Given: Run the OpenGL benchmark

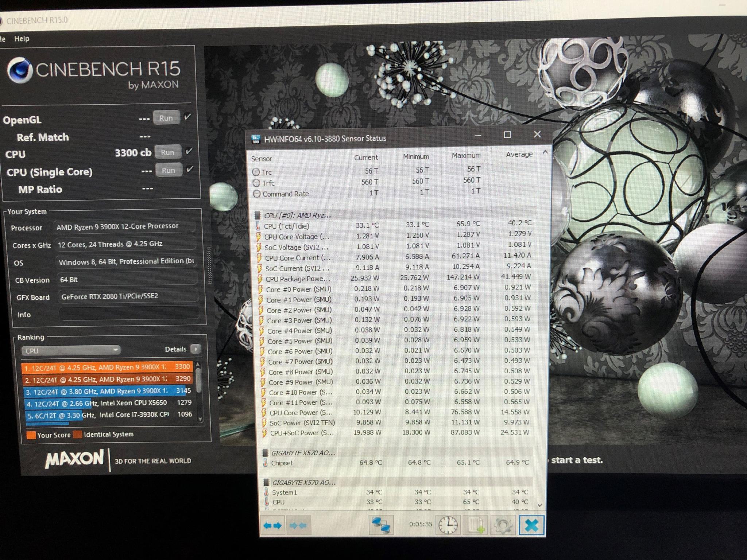Looking at the screenshot, I should click(x=166, y=118).
